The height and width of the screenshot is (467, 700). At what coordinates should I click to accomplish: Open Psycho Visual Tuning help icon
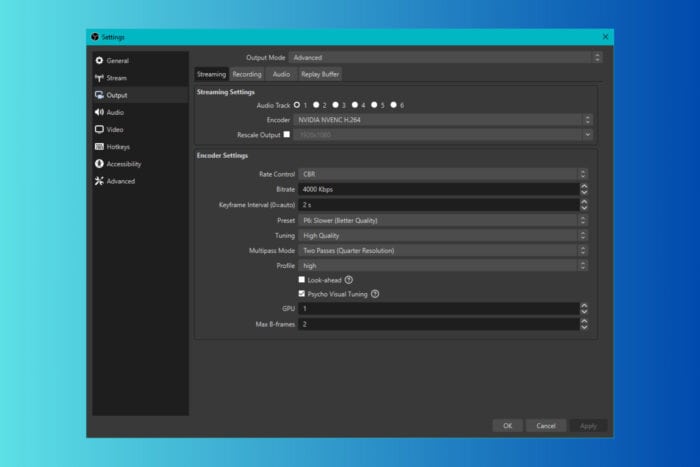[x=375, y=294]
